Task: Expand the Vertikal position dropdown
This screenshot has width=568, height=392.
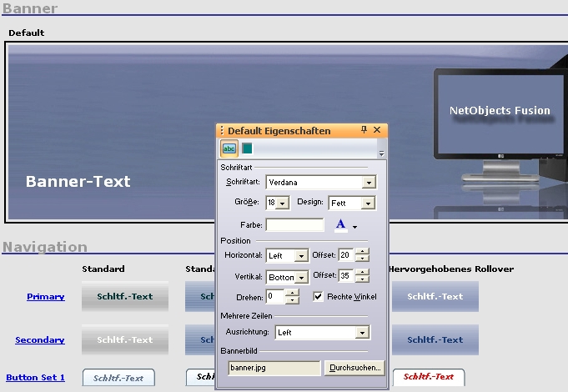Action: point(301,276)
